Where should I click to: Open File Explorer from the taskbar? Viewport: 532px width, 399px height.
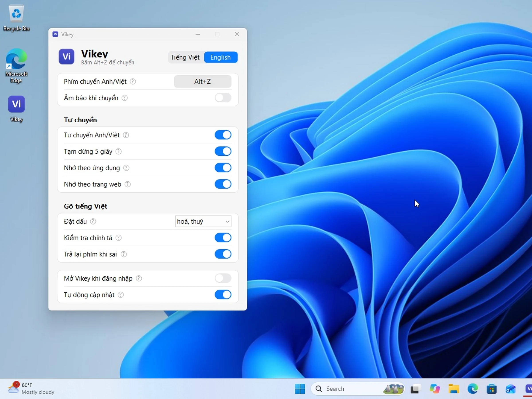tap(454, 389)
